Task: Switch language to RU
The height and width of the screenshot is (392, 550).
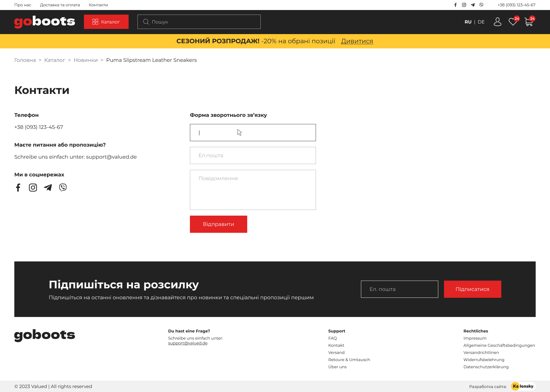Action: [x=468, y=22]
